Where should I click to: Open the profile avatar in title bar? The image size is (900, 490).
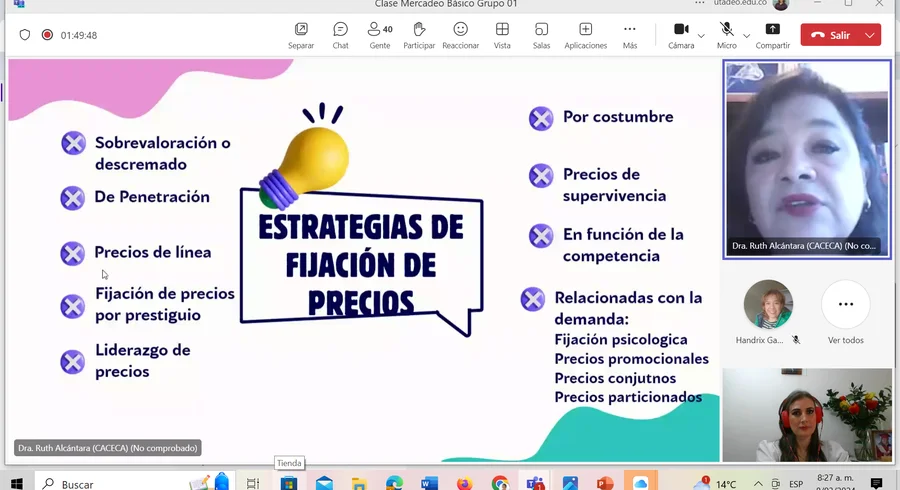click(781, 5)
